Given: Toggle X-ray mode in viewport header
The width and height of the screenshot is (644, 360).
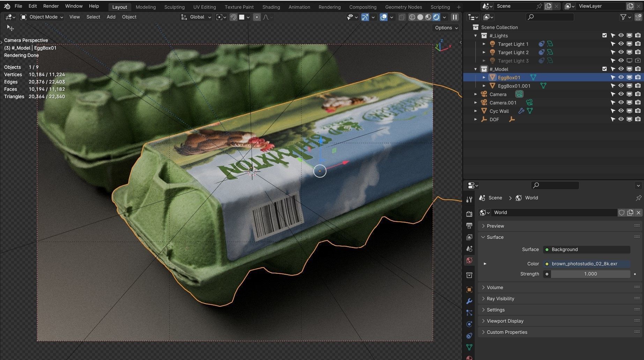Looking at the screenshot, I should (402, 17).
